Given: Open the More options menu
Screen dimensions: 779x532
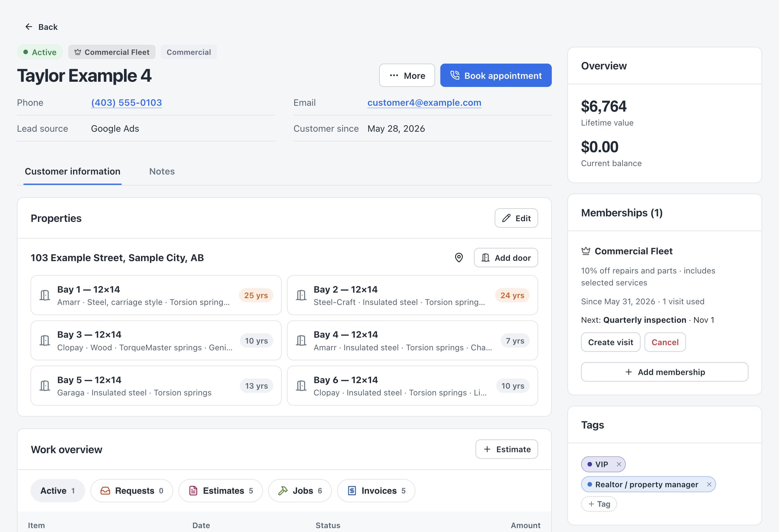Looking at the screenshot, I should pos(407,75).
